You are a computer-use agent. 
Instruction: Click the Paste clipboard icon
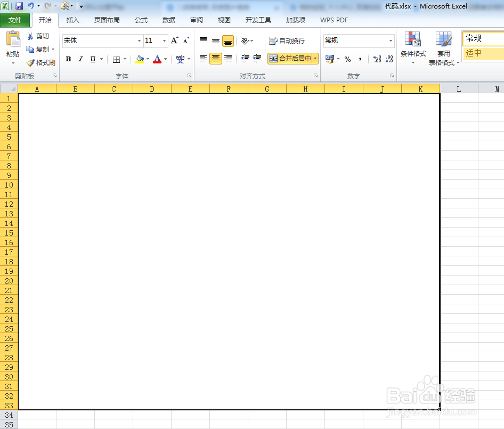tap(13, 39)
